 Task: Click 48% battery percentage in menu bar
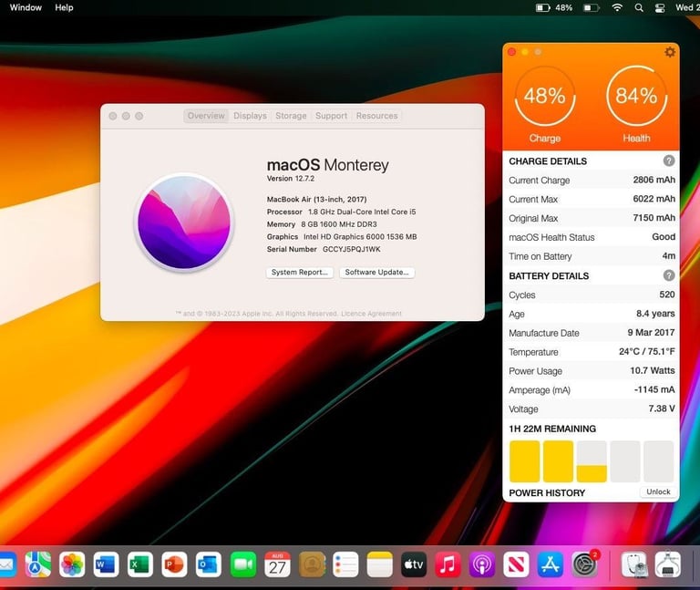[564, 7]
